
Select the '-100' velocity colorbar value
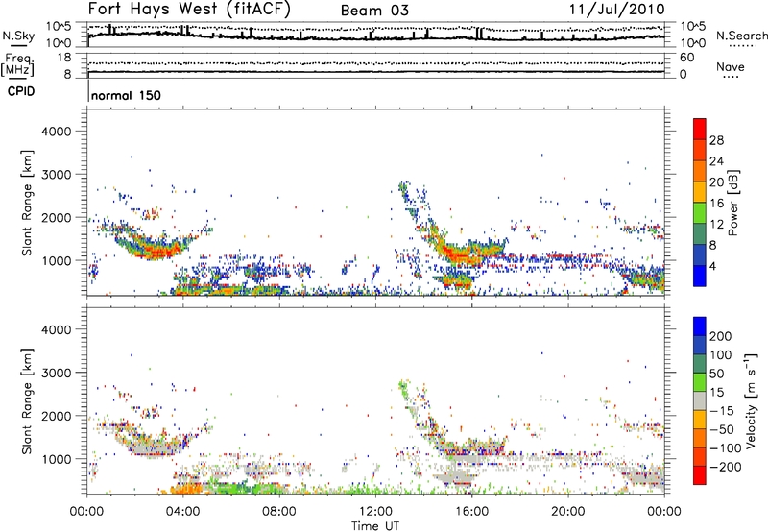(x=726, y=448)
